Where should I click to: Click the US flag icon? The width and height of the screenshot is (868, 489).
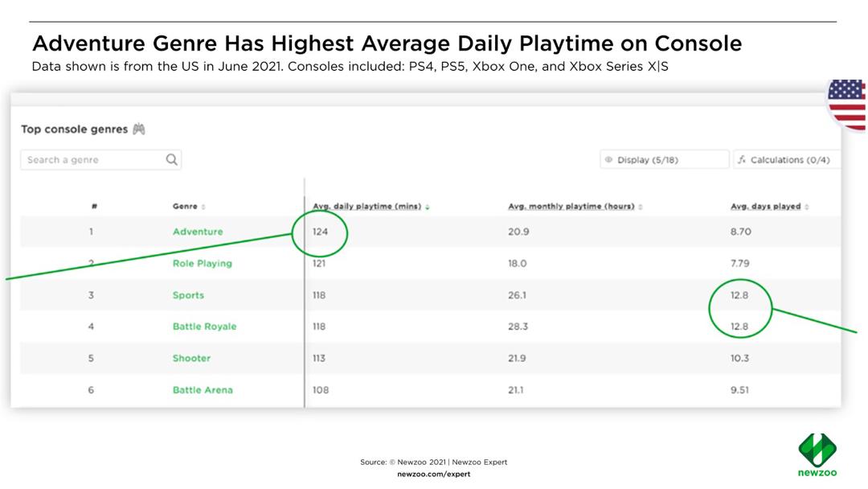click(847, 105)
